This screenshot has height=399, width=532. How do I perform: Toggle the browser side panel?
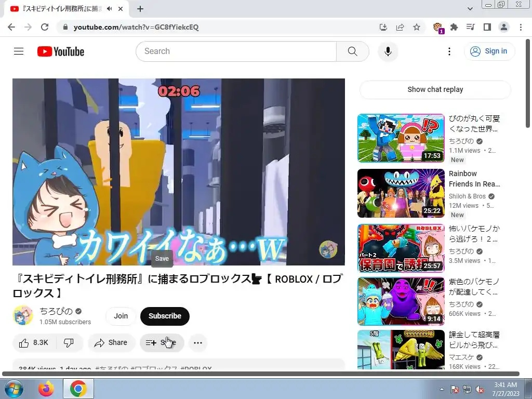pos(487,27)
